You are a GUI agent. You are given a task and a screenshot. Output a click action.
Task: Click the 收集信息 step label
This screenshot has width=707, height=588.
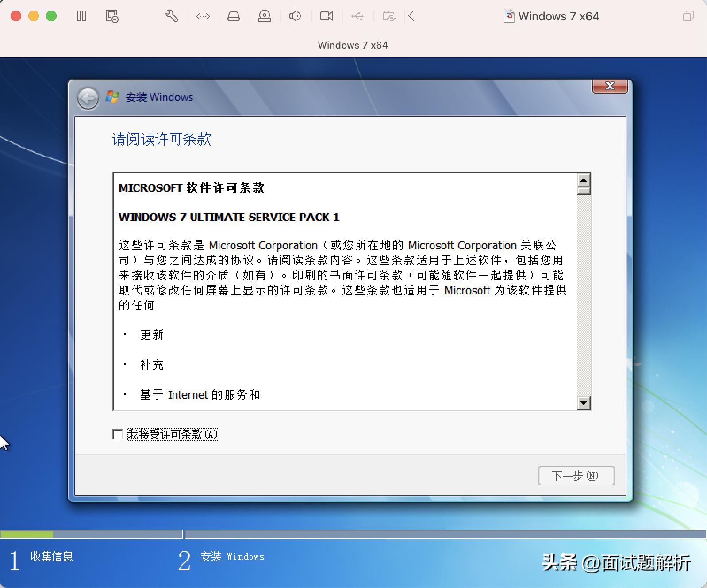tap(52, 556)
